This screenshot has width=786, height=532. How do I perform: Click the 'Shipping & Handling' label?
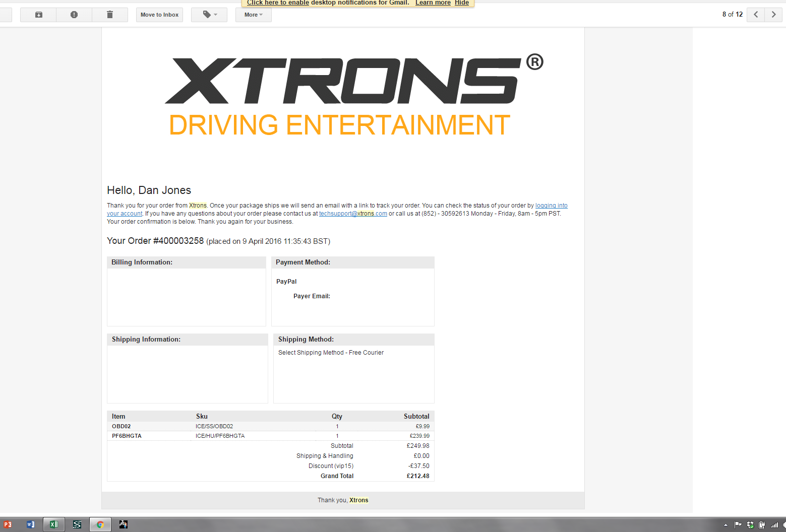[325, 456]
